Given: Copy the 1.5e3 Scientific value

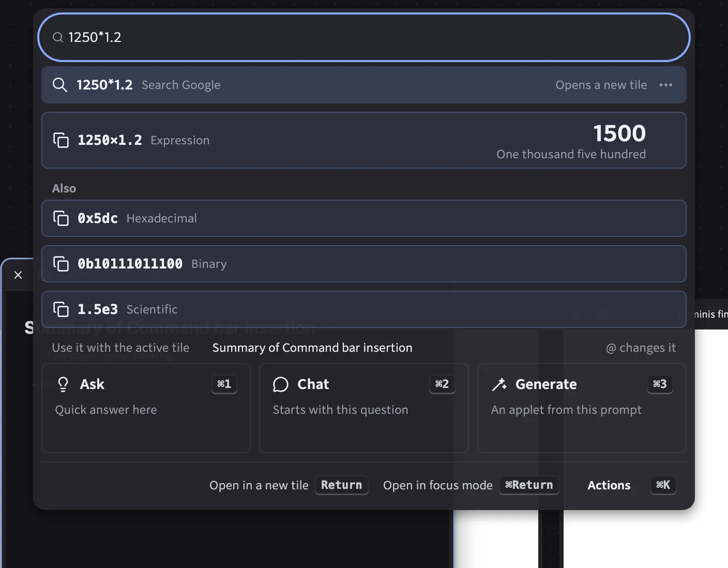Looking at the screenshot, I should tap(61, 309).
